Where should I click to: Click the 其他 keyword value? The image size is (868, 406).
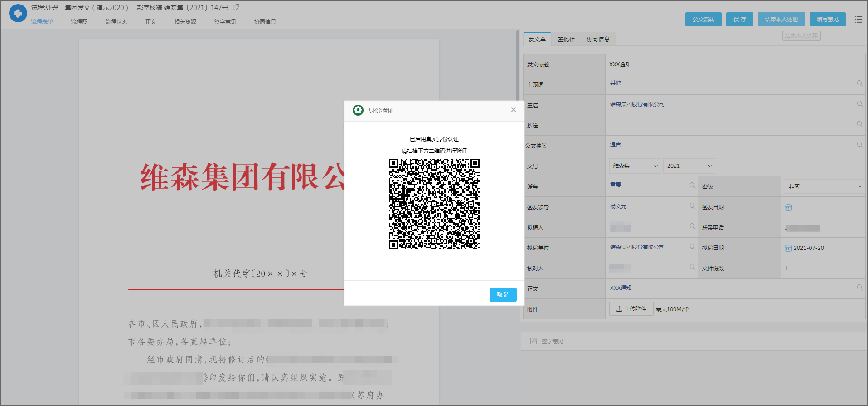coord(615,83)
